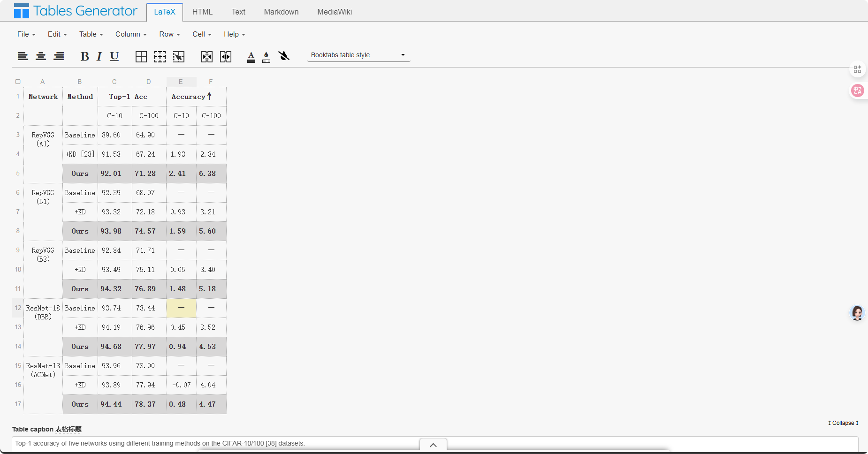Click the assistant avatar icon

(x=857, y=313)
